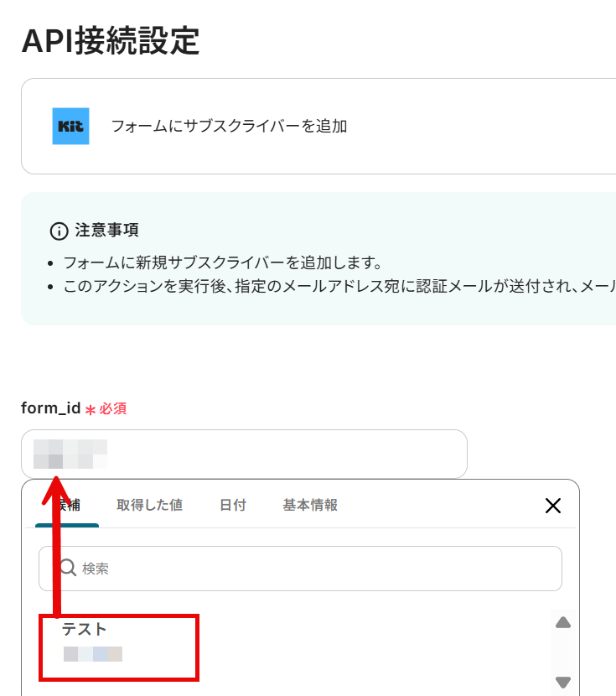
Task: Click the blurred ID under テスト
Action: coord(93,654)
